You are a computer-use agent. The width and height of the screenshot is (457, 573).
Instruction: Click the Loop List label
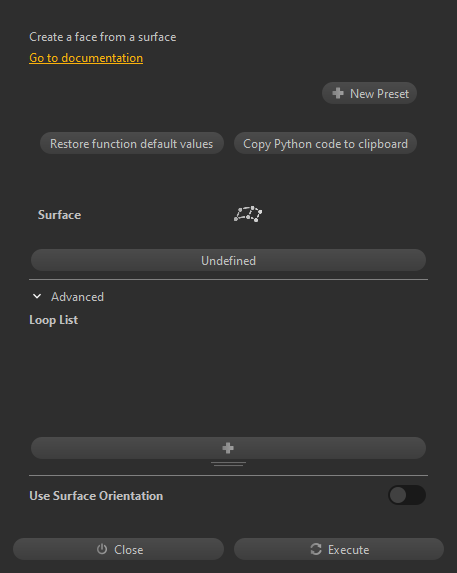point(53,320)
